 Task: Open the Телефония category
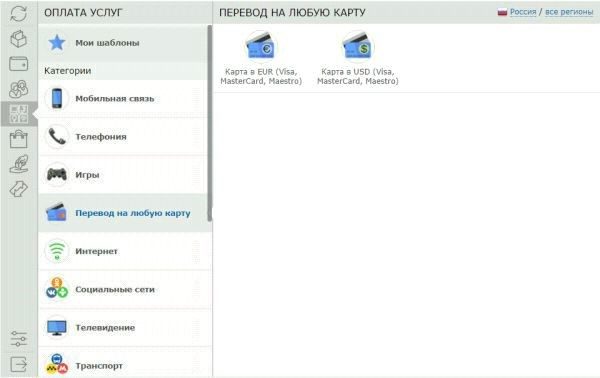point(123,137)
